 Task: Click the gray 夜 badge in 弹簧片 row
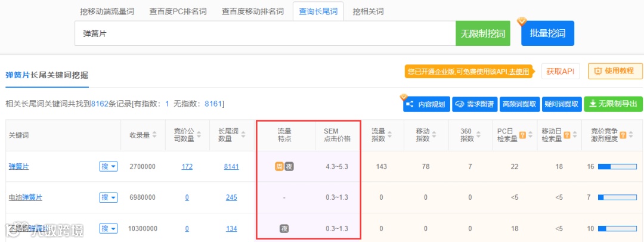pos(290,167)
